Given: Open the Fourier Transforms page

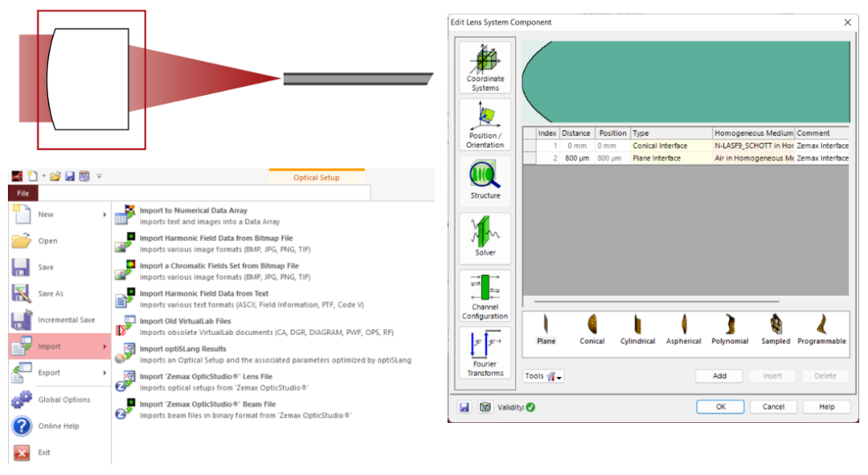Looking at the screenshot, I should (485, 353).
